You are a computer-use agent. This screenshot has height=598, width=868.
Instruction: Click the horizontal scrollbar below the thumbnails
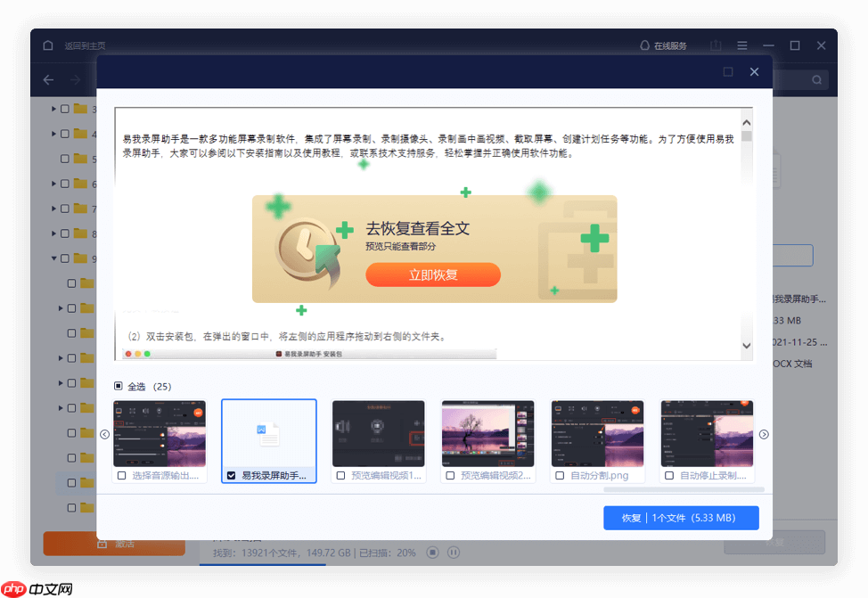coord(684,489)
